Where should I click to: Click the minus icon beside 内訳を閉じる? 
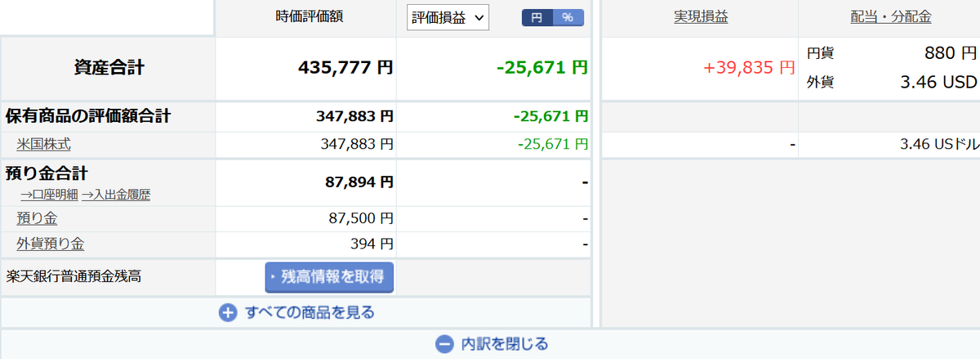[x=443, y=343]
